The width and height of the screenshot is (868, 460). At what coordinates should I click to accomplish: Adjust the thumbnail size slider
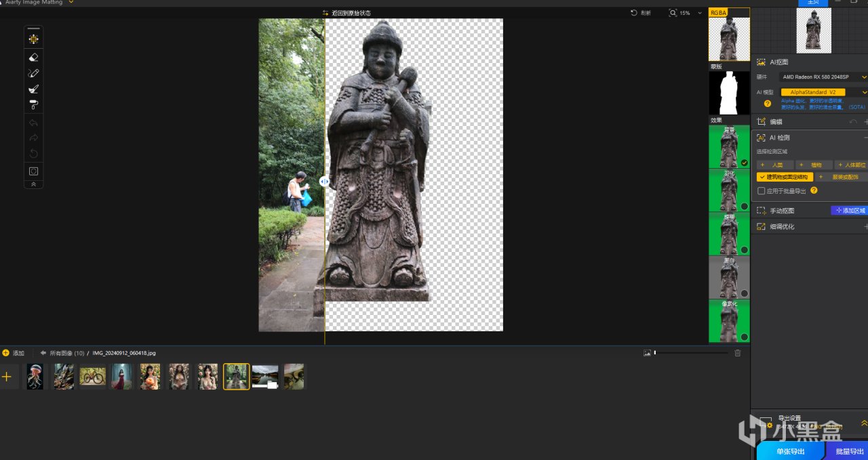click(692, 353)
